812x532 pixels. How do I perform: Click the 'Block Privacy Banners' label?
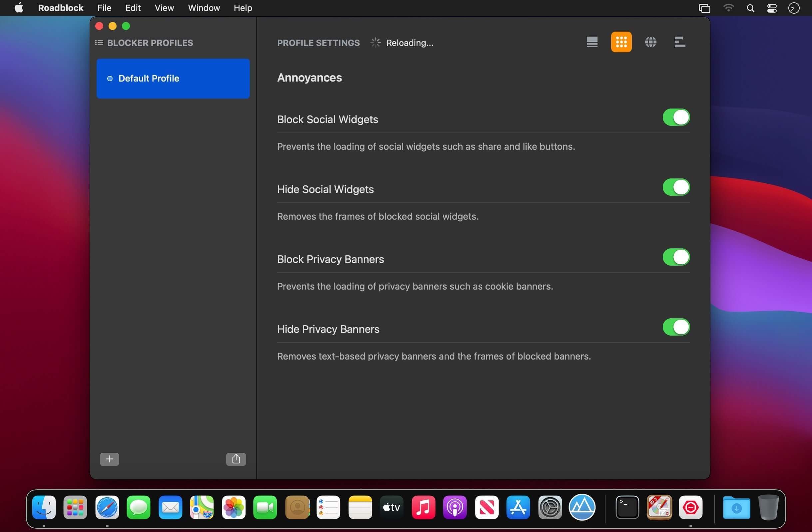[330, 259]
